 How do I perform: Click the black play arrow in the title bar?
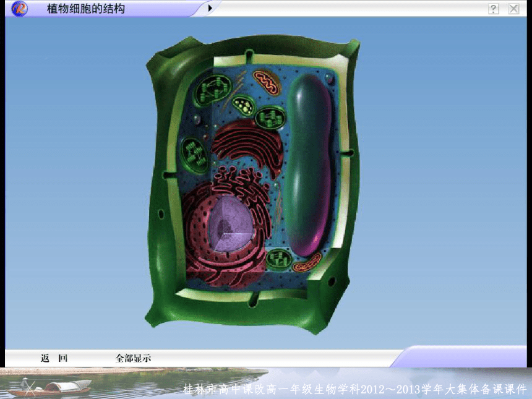(x=210, y=8)
